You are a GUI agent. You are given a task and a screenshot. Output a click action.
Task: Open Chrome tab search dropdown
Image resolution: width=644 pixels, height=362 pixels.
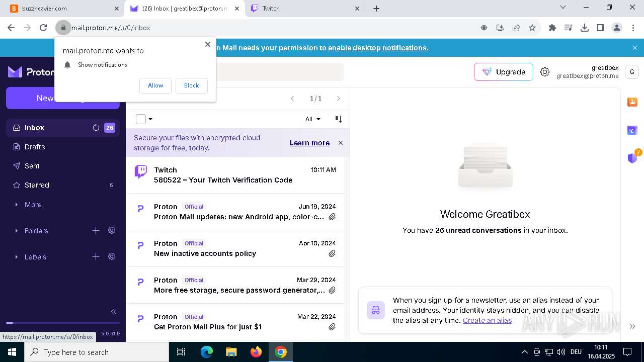[563, 8]
